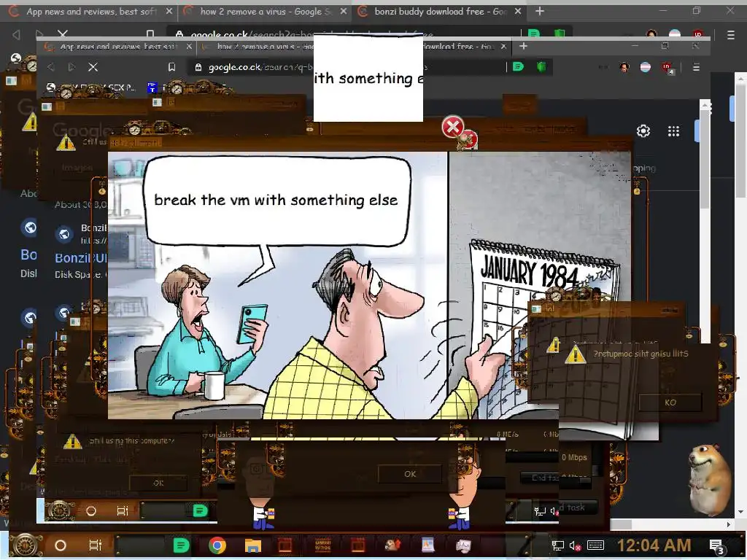Open the rear browser's hamburger menu
This screenshot has width=747, height=560.
click(731, 35)
